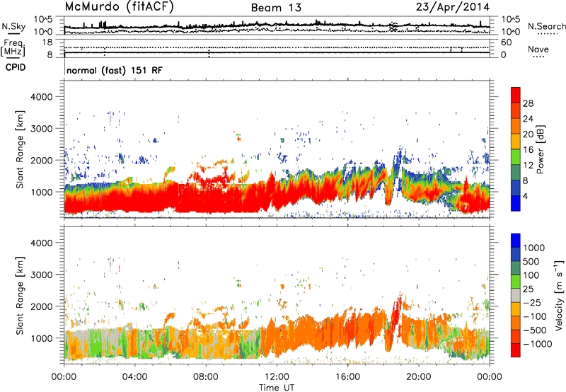Click the 'Freq. [MHz]' axis label
The image size is (566, 392).
13,48
